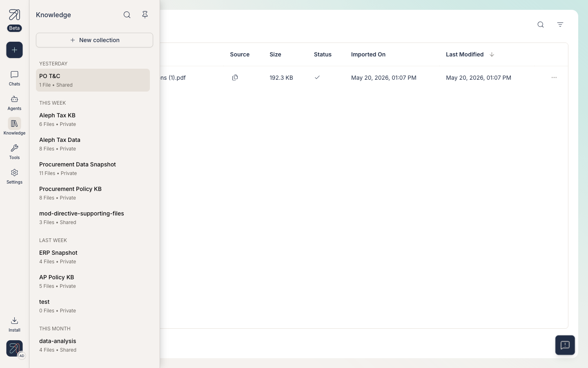Screen dimensions: 588x368
Task: Click the Imported On date cell
Action: point(384,78)
